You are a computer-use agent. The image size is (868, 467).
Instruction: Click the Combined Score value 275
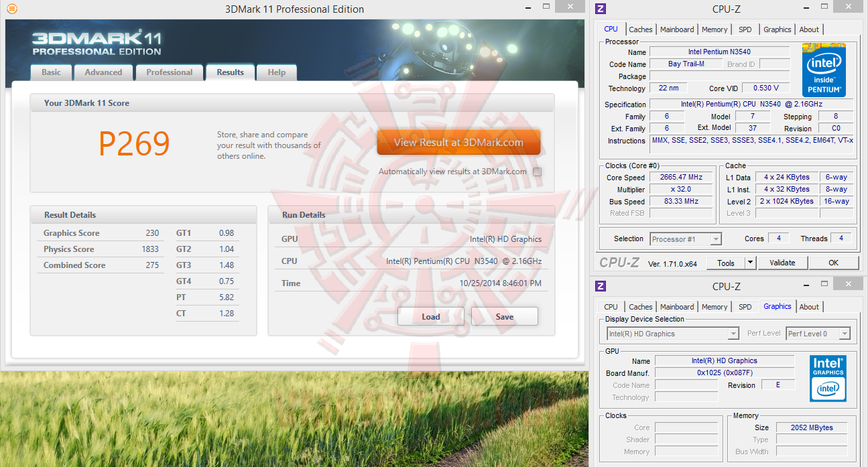(x=152, y=265)
